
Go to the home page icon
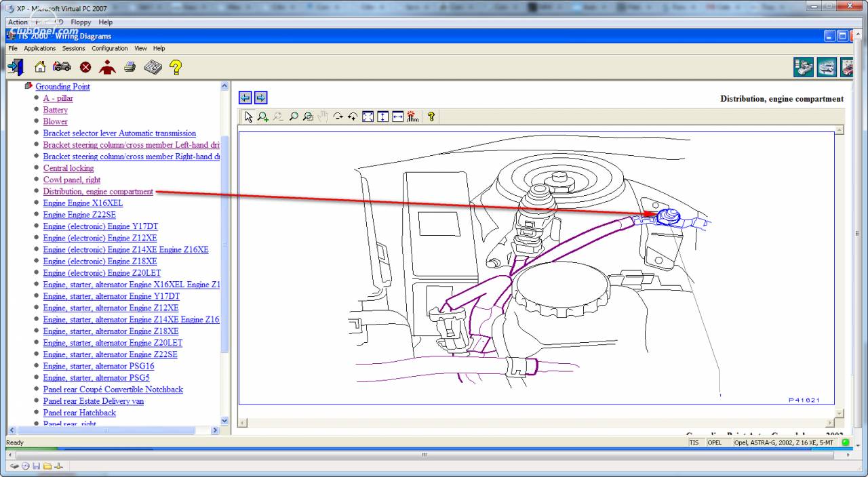pyautogui.click(x=40, y=67)
